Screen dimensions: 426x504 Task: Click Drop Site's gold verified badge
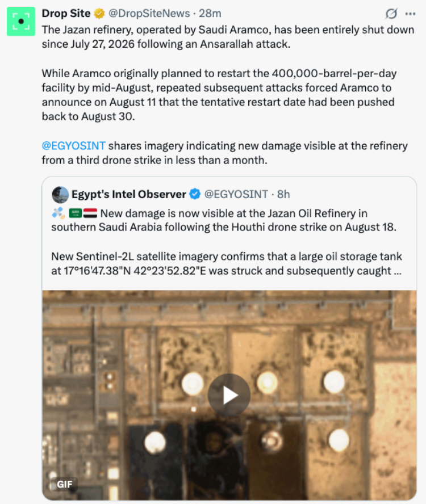click(x=99, y=14)
